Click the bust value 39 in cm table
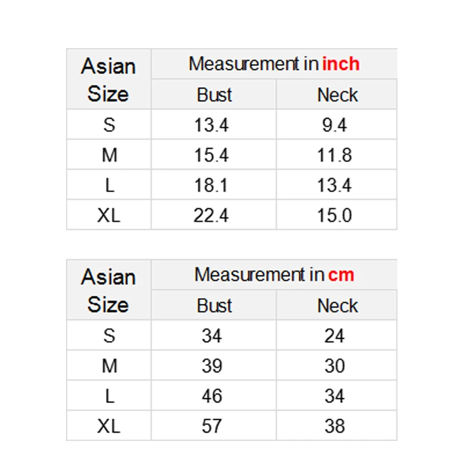The image size is (476, 476). click(212, 365)
